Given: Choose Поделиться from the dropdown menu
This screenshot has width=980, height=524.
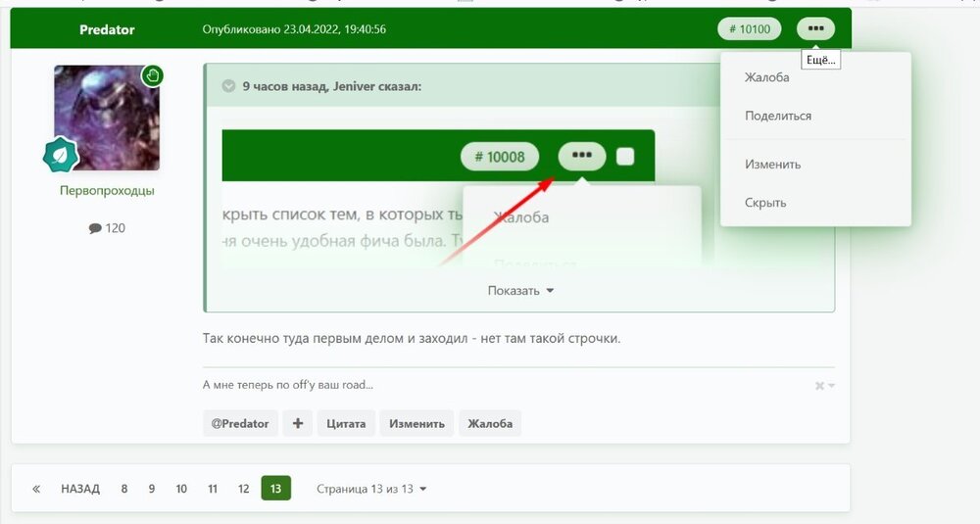Looking at the screenshot, I should pyautogui.click(x=778, y=116).
